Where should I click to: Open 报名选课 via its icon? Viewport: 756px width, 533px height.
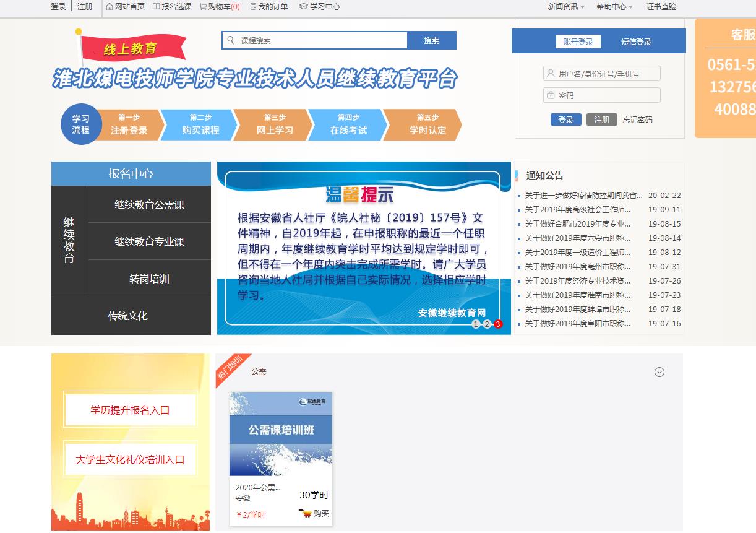point(156,7)
